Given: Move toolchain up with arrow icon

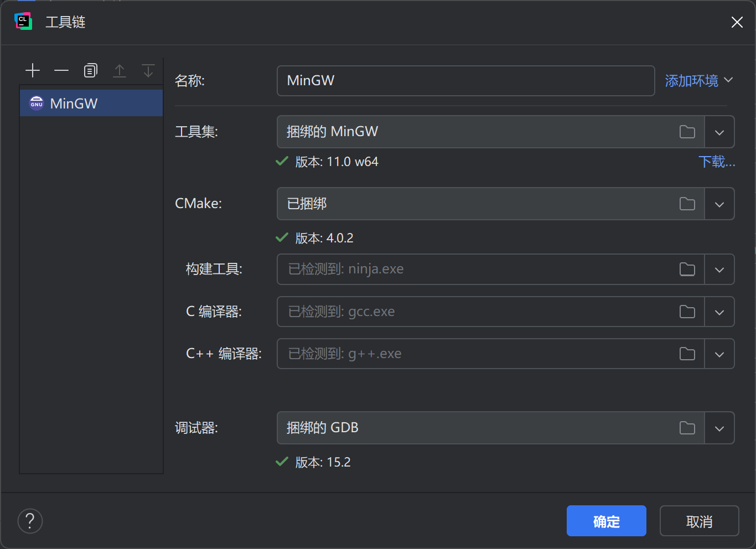Looking at the screenshot, I should pyautogui.click(x=120, y=70).
